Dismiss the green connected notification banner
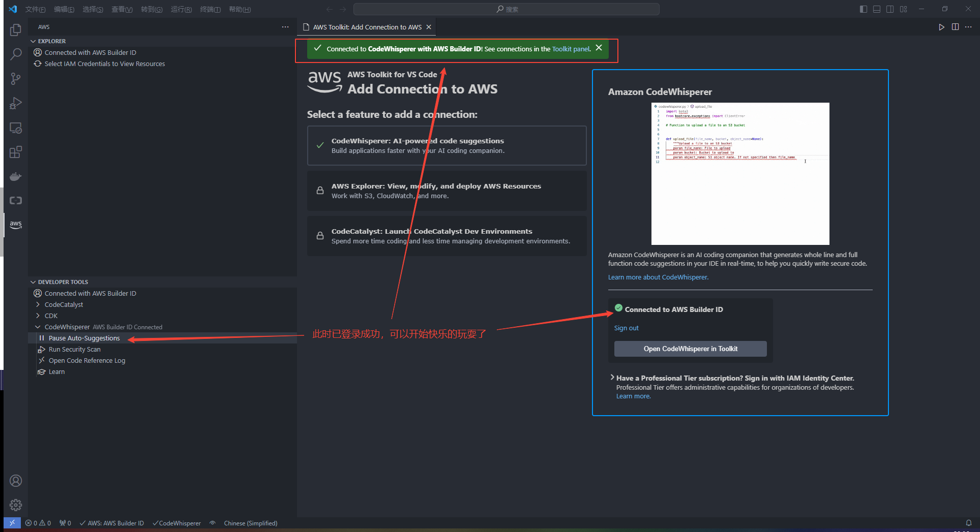The image size is (980, 532). 599,48
